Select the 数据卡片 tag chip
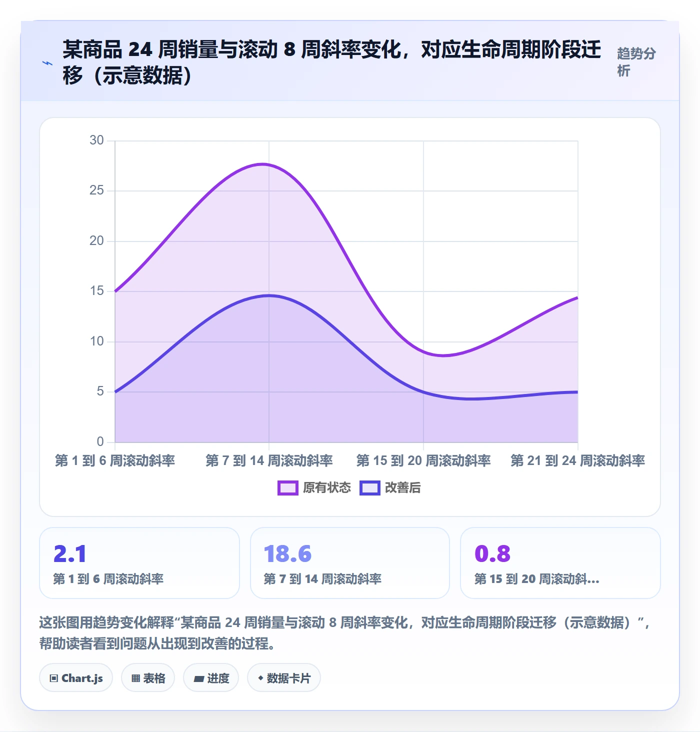Image resolution: width=700 pixels, height=732 pixels. point(284,678)
